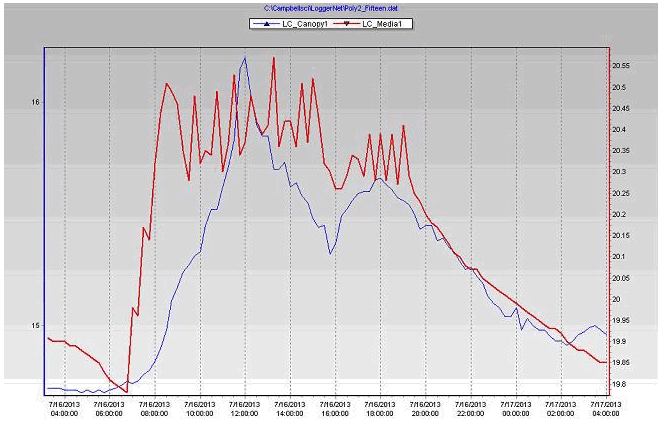664x425 pixels.
Task: Click the right axis value 20.15
Action: pos(621,235)
